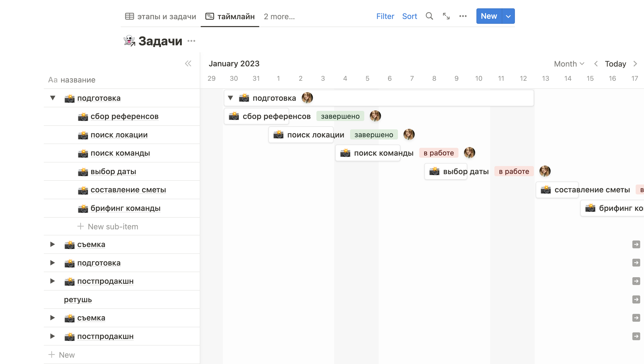Collapse подготовка bar toggle on timeline

[x=230, y=98]
